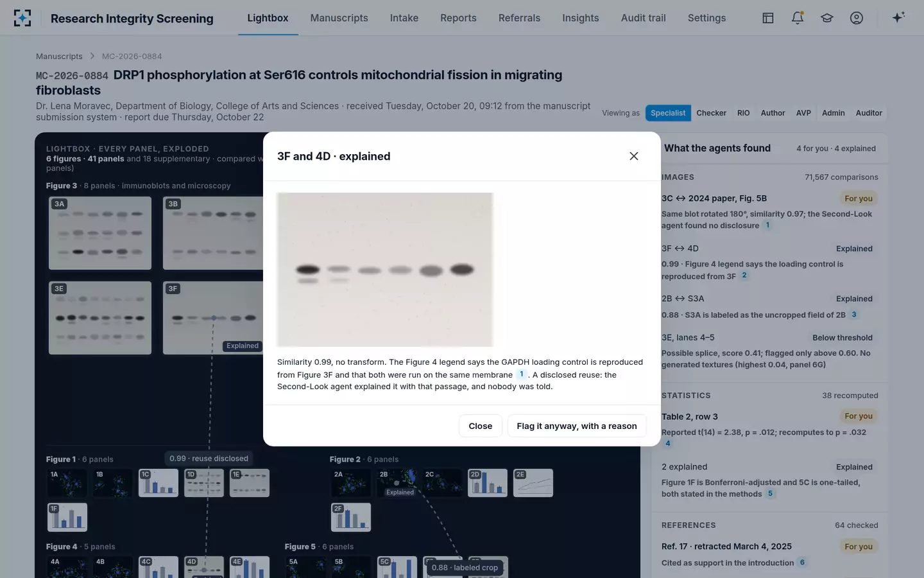Open the 3C ↔ 2024 paper, Fig. 5B finding
924x578 pixels.
(x=770, y=212)
